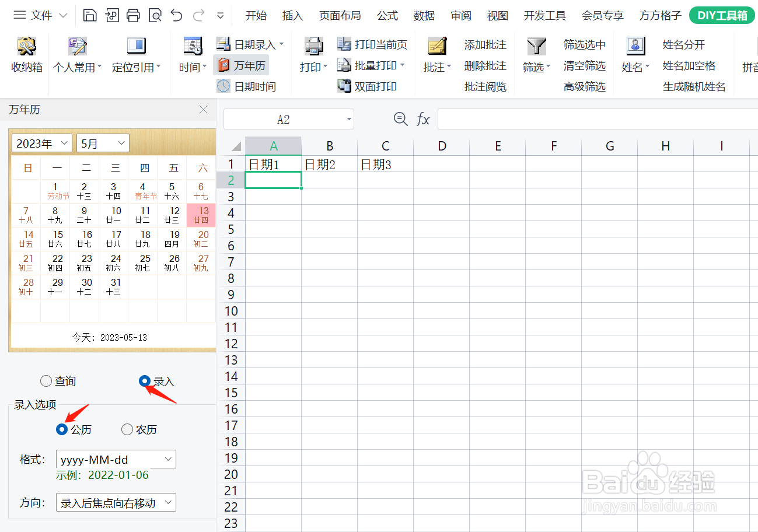Viewport: 758px width, 532px height.
Task: Click 高级筛选 button
Action: coord(584,86)
